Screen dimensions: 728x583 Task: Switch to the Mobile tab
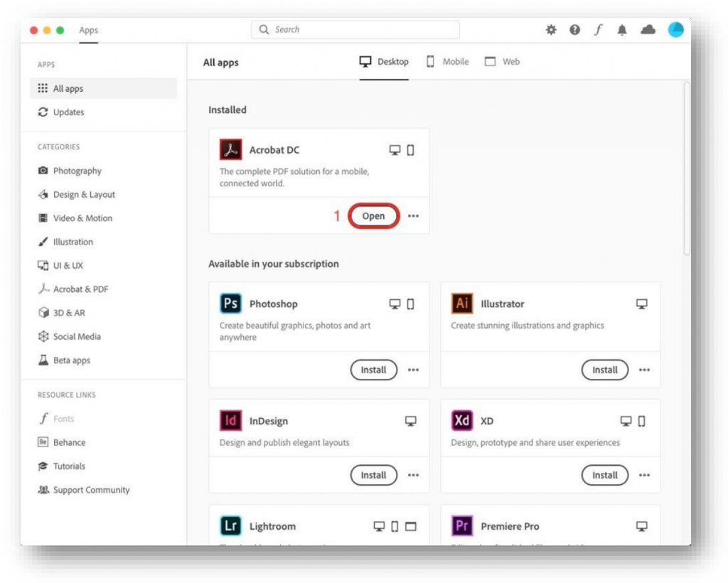point(447,62)
